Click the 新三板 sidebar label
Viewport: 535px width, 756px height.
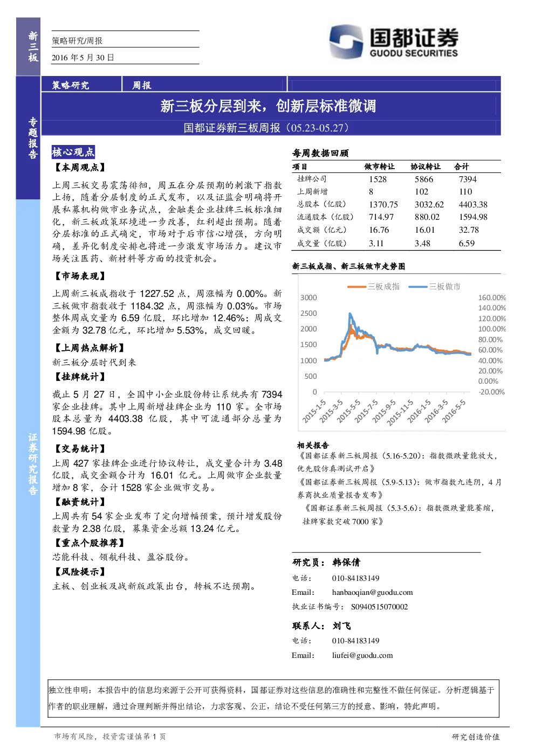click(x=33, y=46)
